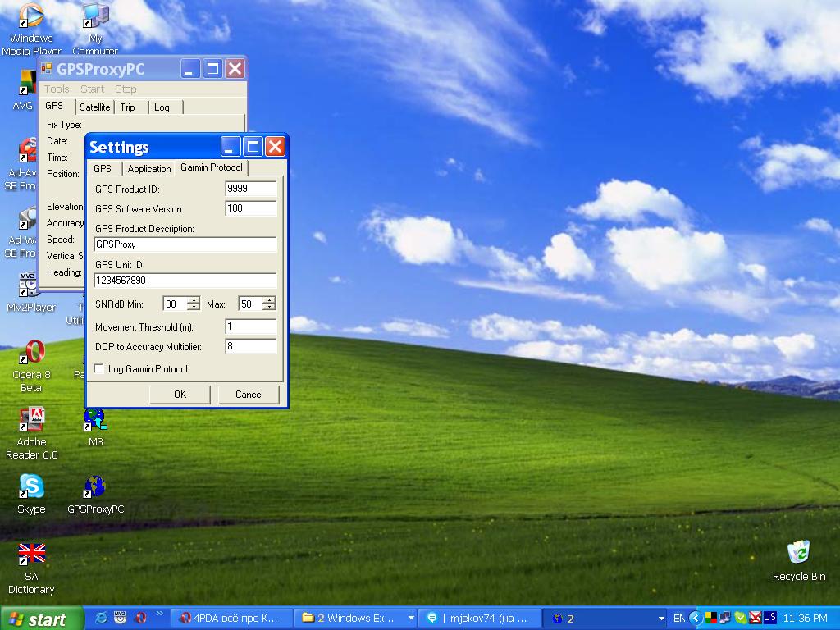Maximize the Settings dialog window
Screen dimensions: 840x630
(253, 146)
